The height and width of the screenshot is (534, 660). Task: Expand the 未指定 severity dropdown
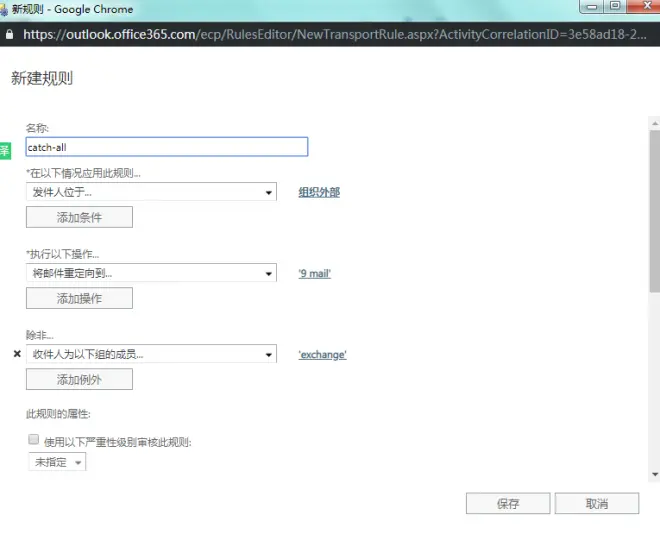57,462
